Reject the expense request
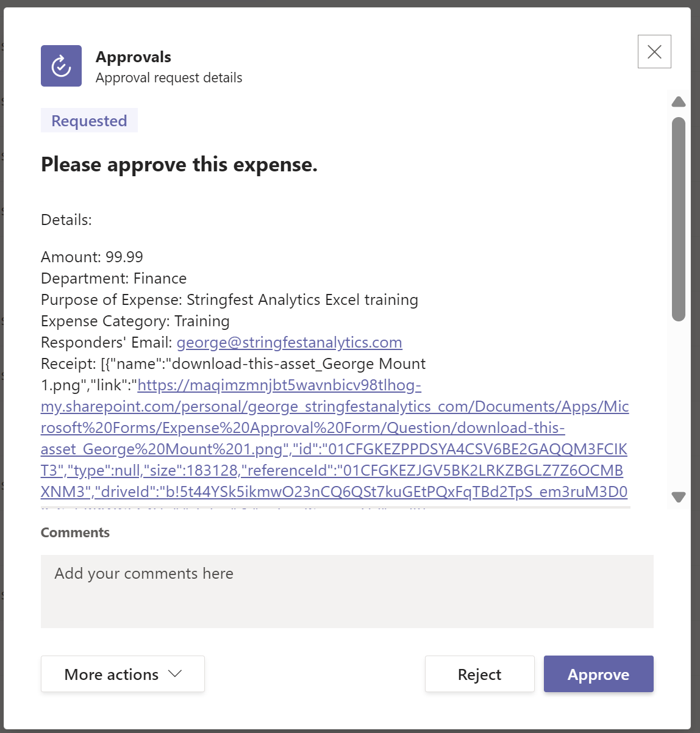 [x=479, y=674]
